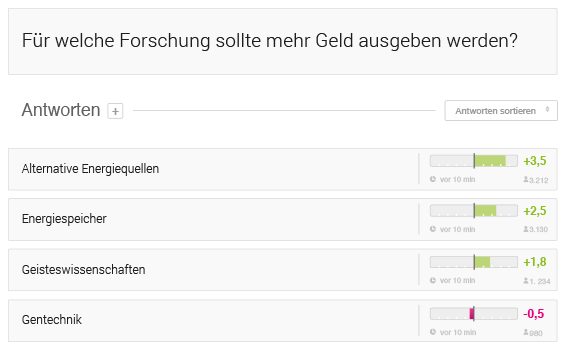
Task: Select the Alternative Energiequellen answer
Action: [x=90, y=169]
